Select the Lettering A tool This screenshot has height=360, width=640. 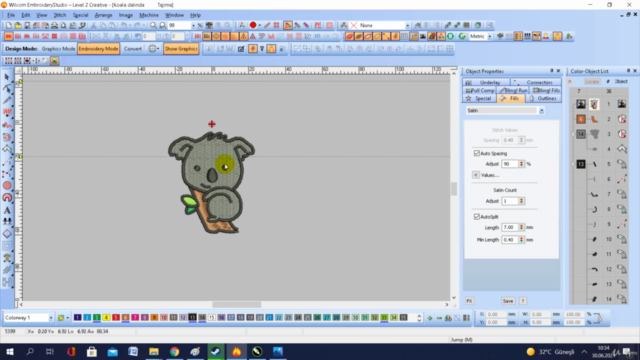click(x=7, y=211)
